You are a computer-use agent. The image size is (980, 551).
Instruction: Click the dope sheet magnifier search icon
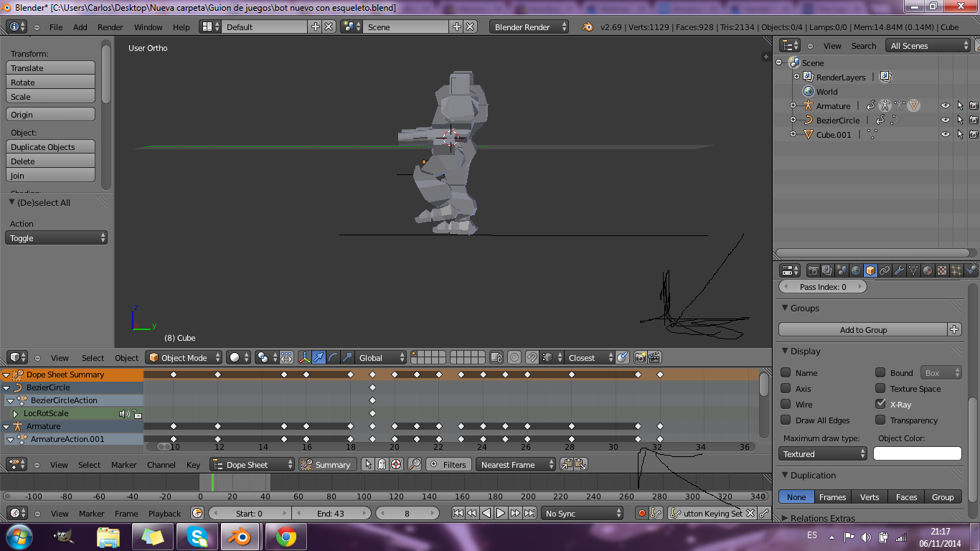click(x=415, y=464)
